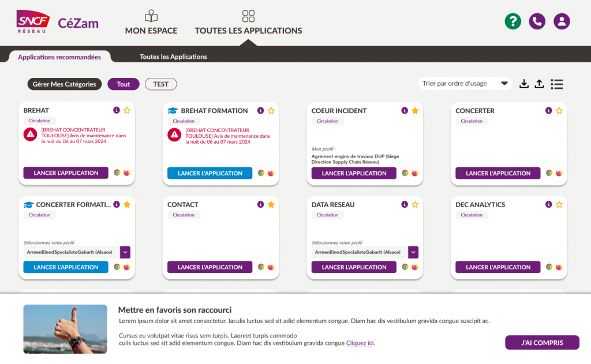Open the 'Trier par ordre d'usage' dropdown
Screen dimensions: 591x364
tap(465, 84)
